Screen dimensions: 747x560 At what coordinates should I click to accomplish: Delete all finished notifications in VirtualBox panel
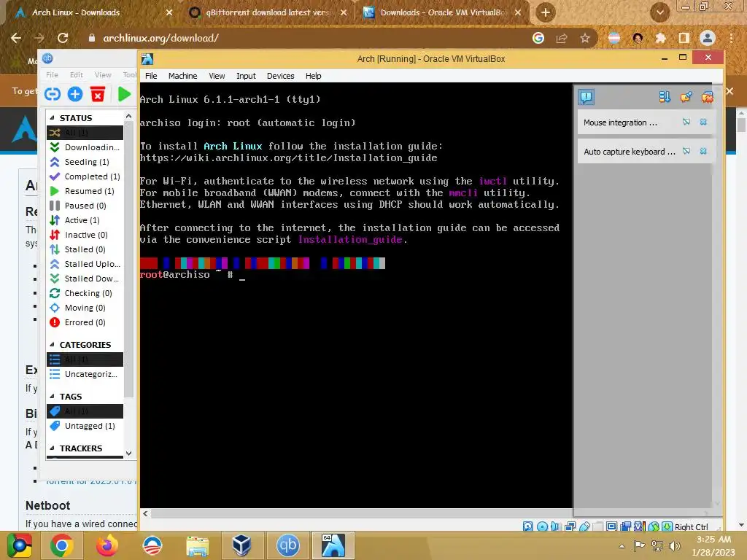[x=708, y=97]
